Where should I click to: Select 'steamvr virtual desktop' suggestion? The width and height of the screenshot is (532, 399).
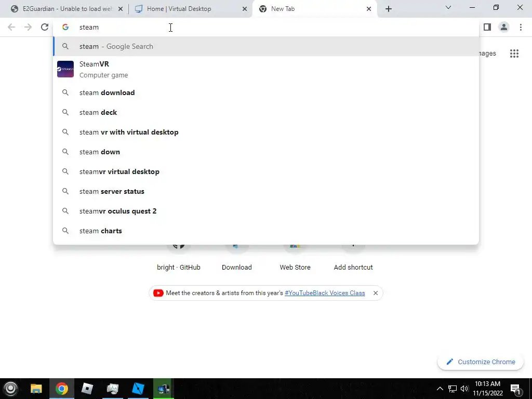(x=266, y=171)
